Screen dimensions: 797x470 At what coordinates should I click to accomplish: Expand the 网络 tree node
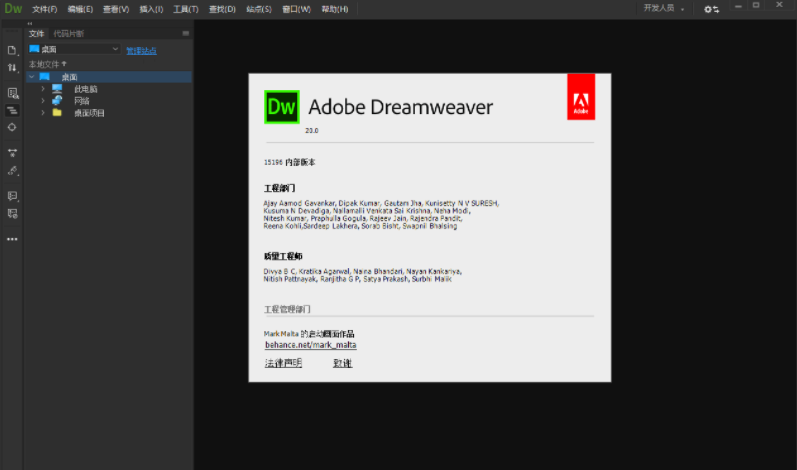43,101
